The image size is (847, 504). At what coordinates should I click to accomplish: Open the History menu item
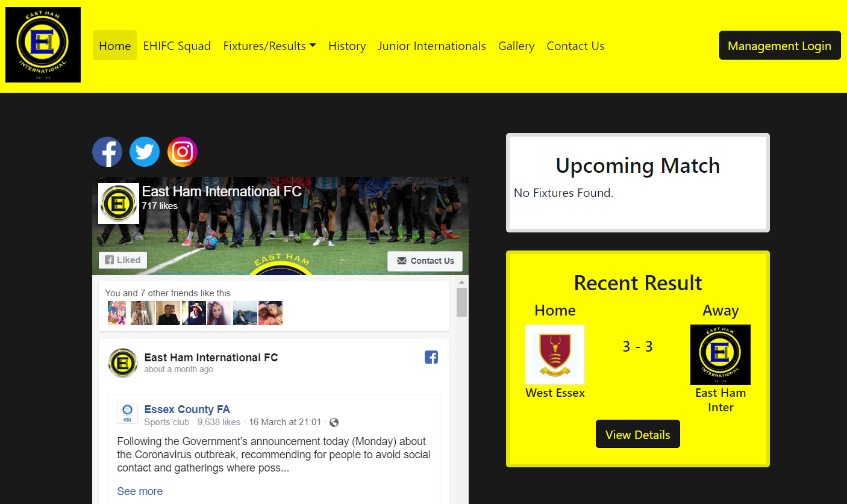[x=347, y=46]
